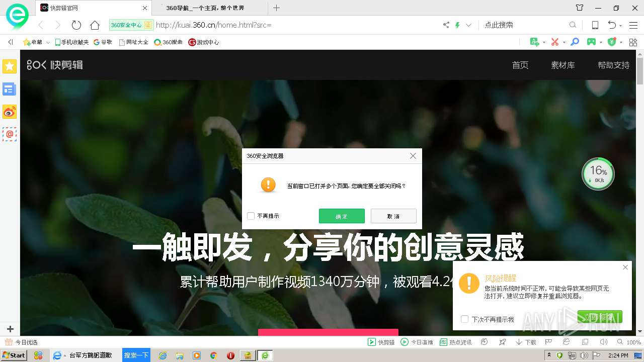Image resolution: width=644 pixels, height=362 pixels.
Task: Switch to the 360导航 tab
Action: pyautogui.click(x=210, y=8)
